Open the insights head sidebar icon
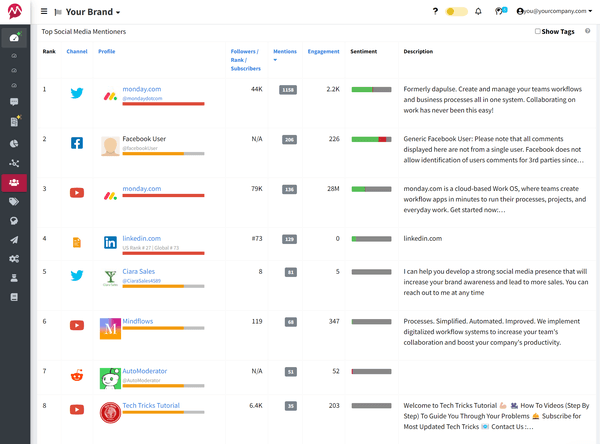600x444 pixels. click(14, 220)
